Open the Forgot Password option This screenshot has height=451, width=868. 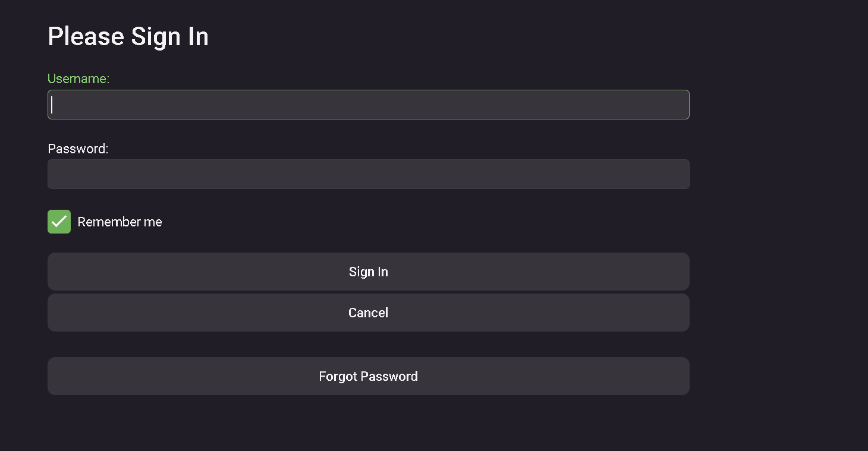coord(368,376)
